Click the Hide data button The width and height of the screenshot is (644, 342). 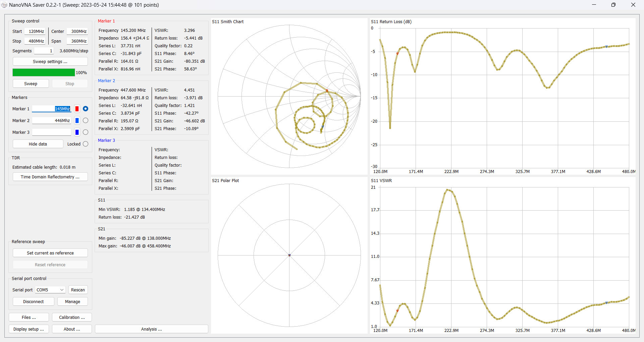(x=38, y=144)
